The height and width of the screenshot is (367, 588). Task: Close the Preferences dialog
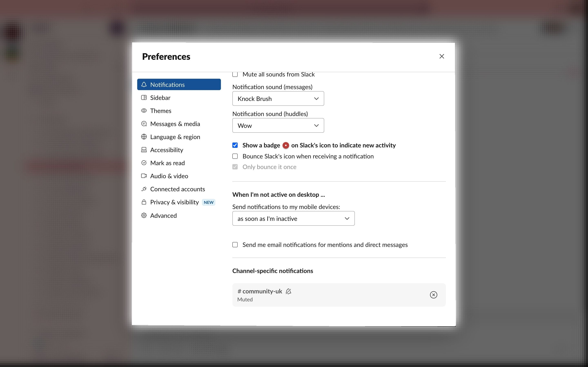(442, 56)
